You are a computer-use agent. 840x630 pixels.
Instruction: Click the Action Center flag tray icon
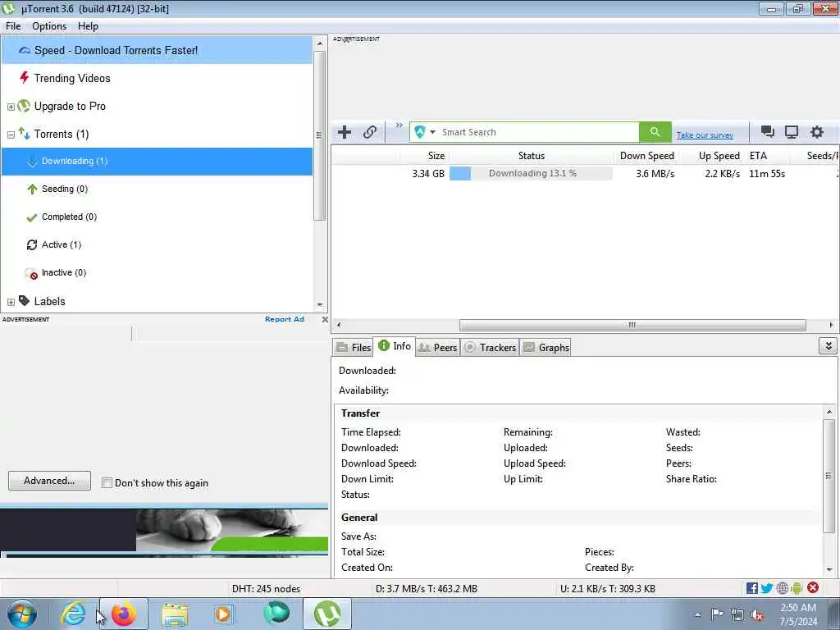click(x=717, y=614)
